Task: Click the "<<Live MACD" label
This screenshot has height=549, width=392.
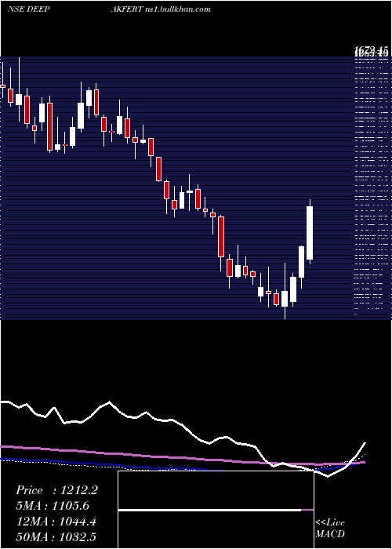Action: pos(330,528)
